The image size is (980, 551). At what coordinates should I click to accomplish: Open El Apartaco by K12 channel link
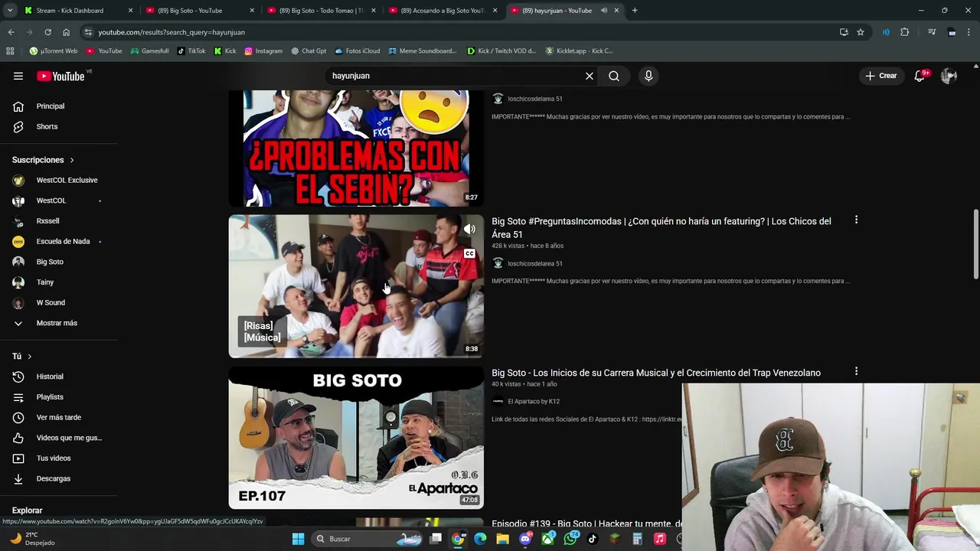pyautogui.click(x=534, y=402)
